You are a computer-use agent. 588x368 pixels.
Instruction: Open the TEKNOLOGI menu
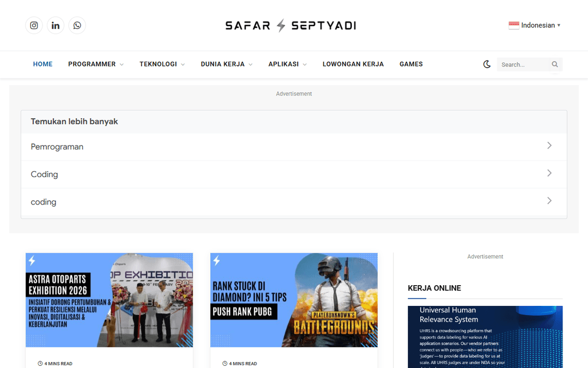(158, 64)
